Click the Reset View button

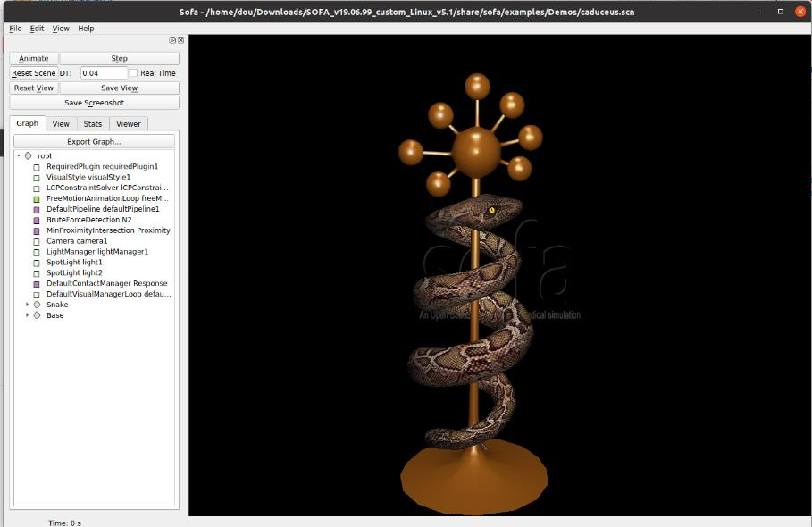click(34, 88)
